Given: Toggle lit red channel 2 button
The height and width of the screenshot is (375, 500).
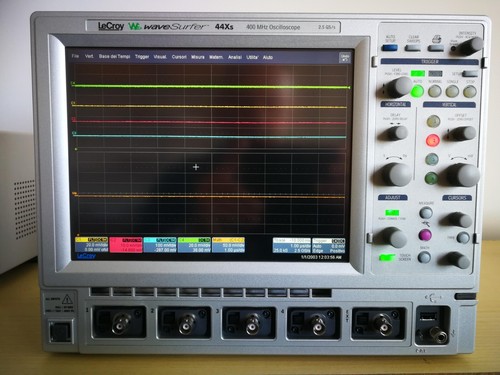Looking at the screenshot, I should 433,140.
